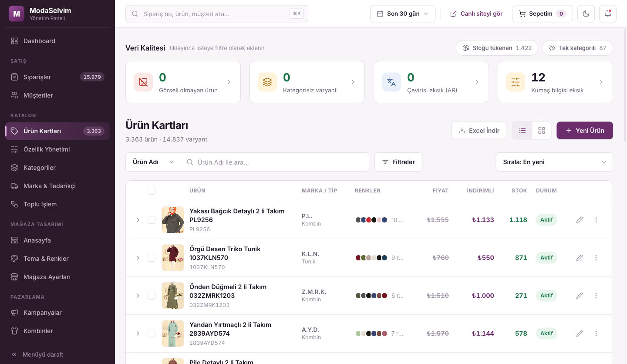The image size is (627, 364).
Task: Select all products with header checkbox
Action: [x=152, y=191]
